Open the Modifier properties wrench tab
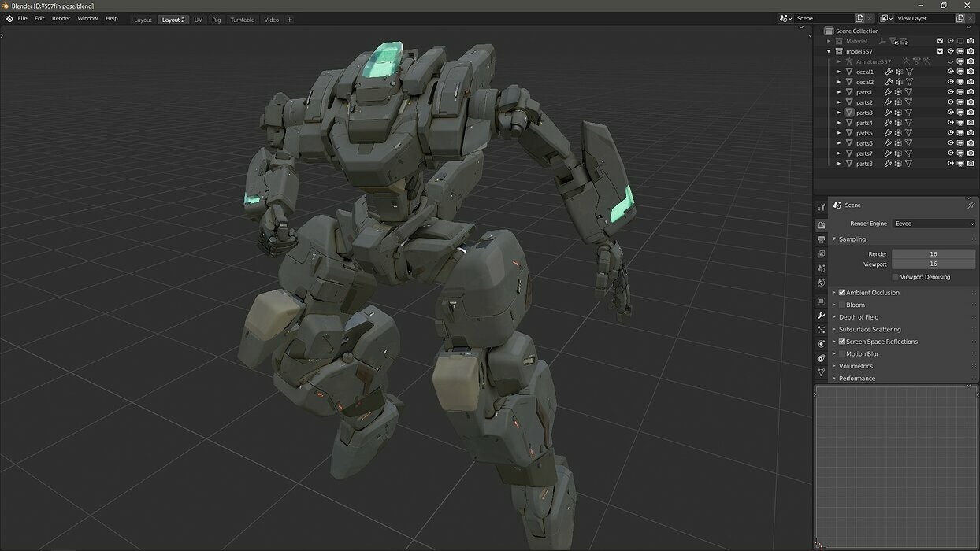 pyautogui.click(x=821, y=315)
